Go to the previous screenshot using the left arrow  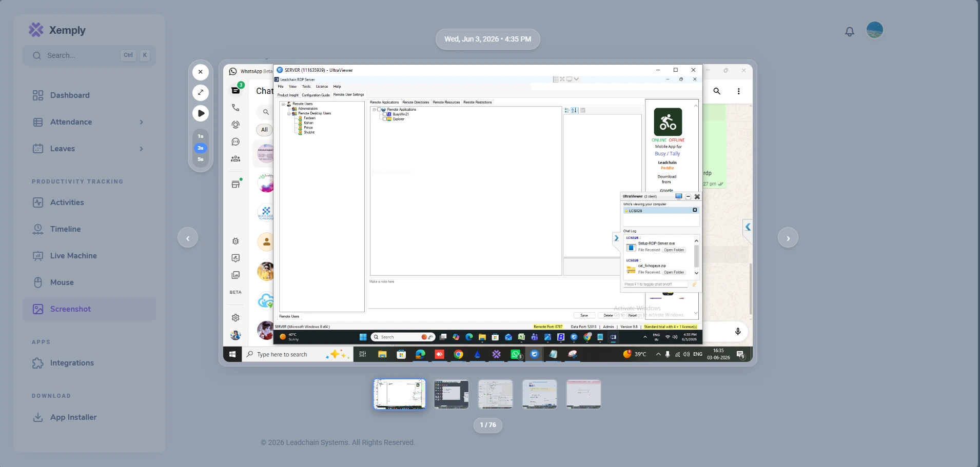point(188,238)
